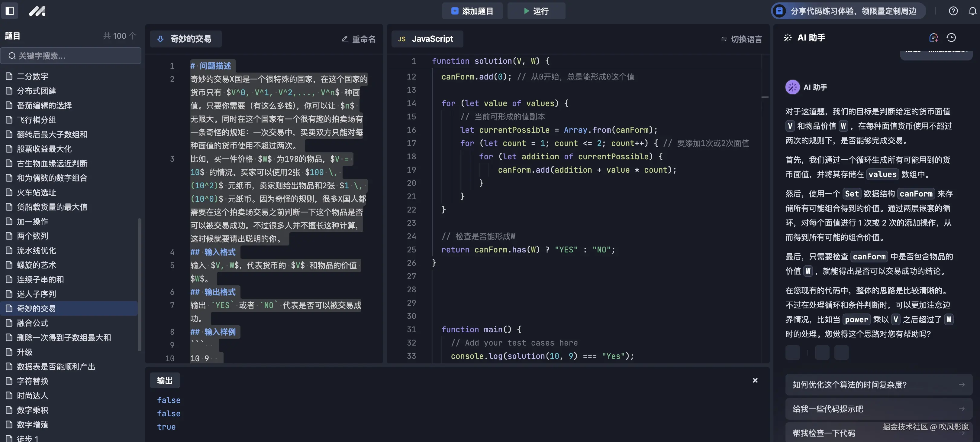
Task: Click the 添加题目 button
Action: [x=472, y=11]
